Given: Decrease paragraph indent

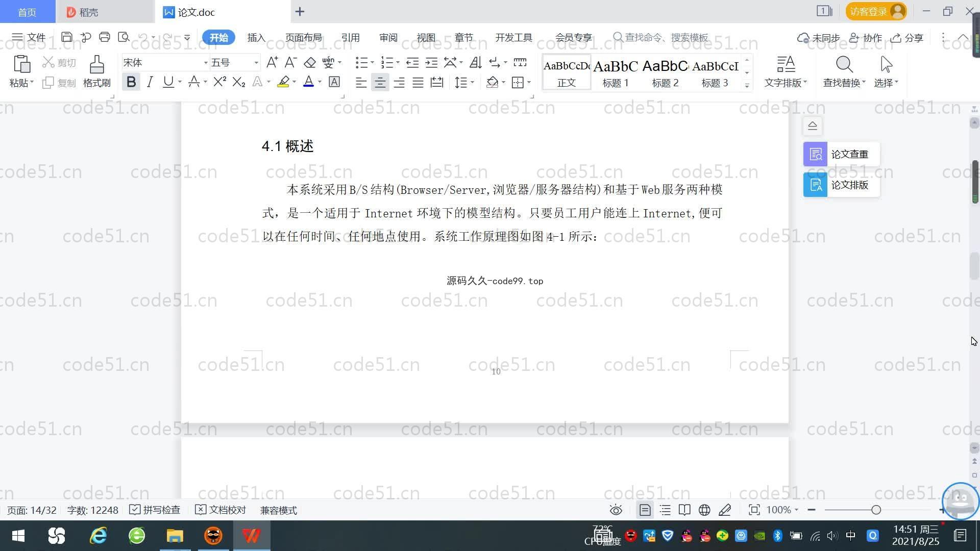Looking at the screenshot, I should (x=412, y=62).
